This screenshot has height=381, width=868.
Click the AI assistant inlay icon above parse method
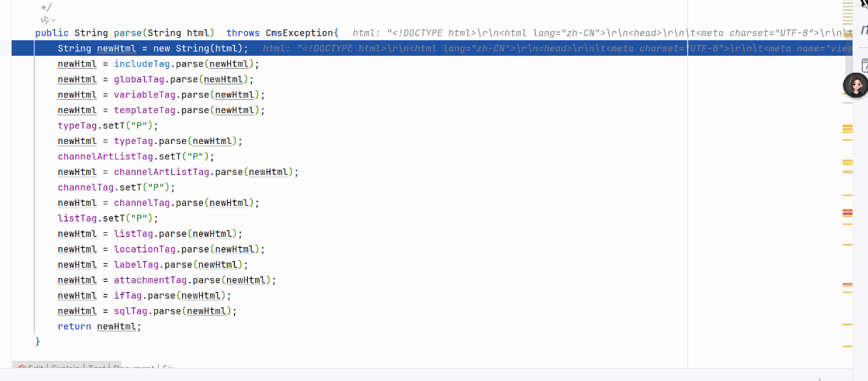[x=45, y=20]
